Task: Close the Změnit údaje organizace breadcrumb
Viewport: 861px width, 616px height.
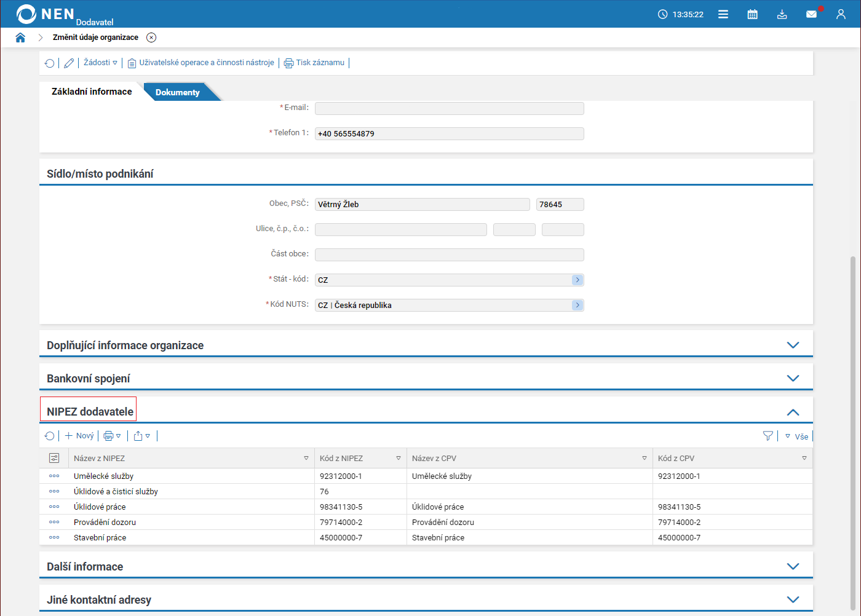Action: coord(151,38)
